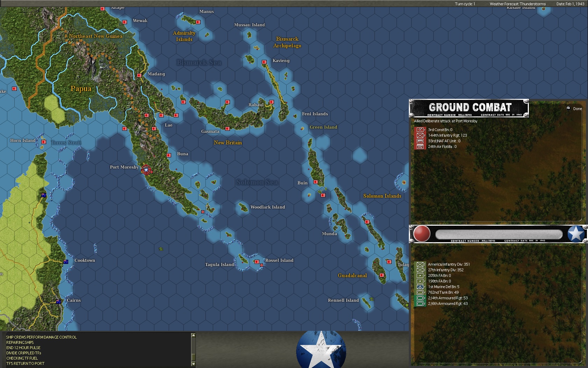
Task: Click the Japanese flag base at Gasmata
Action: (x=227, y=129)
